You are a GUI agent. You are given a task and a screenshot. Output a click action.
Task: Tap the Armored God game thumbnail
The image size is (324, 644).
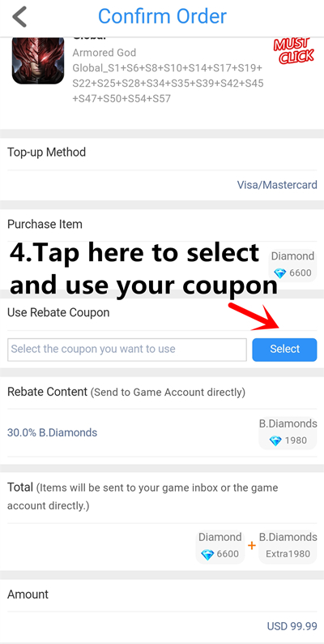pyautogui.click(x=38, y=61)
